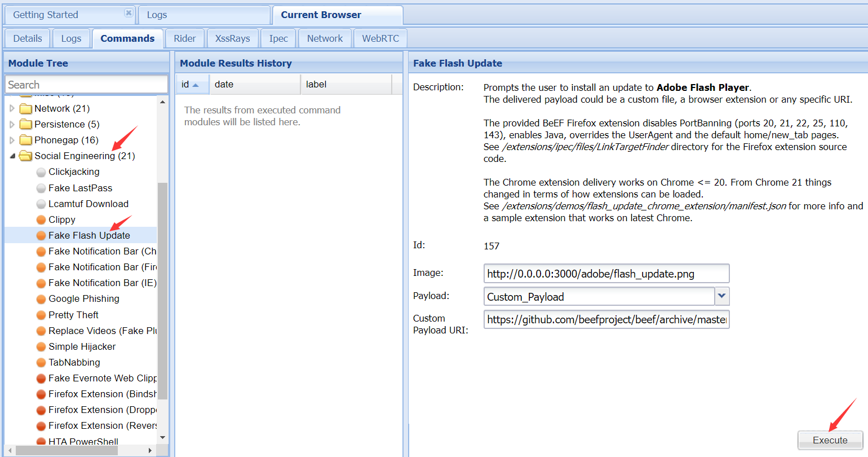
Task: Click the Custom_Payload combo box field
Action: pos(599,296)
